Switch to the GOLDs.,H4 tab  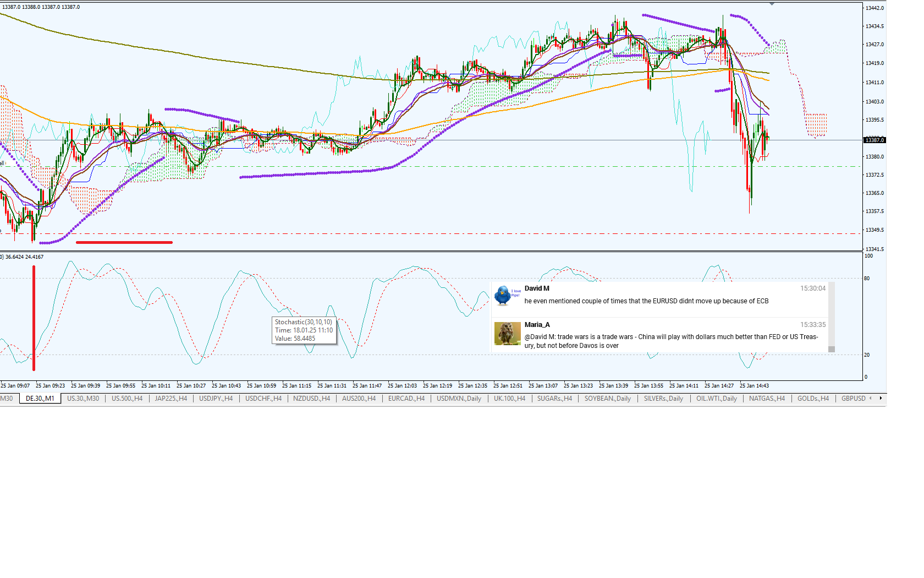click(x=813, y=399)
